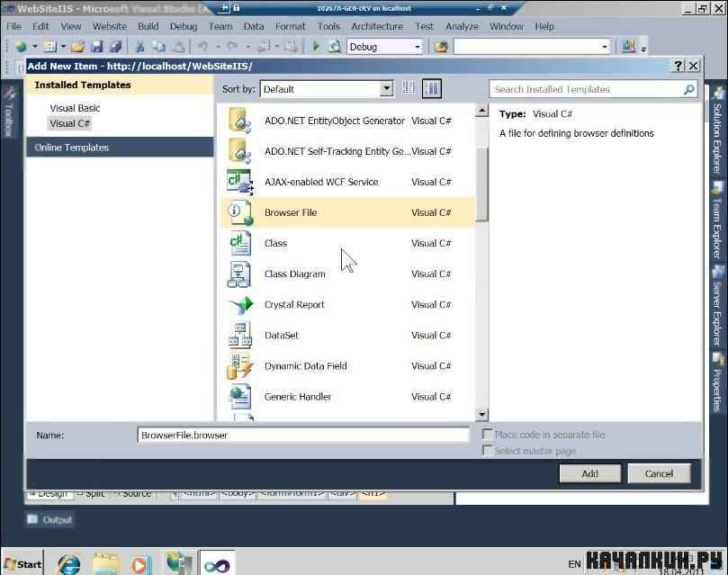Click the Undo toolbar icon
This screenshot has height=575, width=728.
coord(202,47)
